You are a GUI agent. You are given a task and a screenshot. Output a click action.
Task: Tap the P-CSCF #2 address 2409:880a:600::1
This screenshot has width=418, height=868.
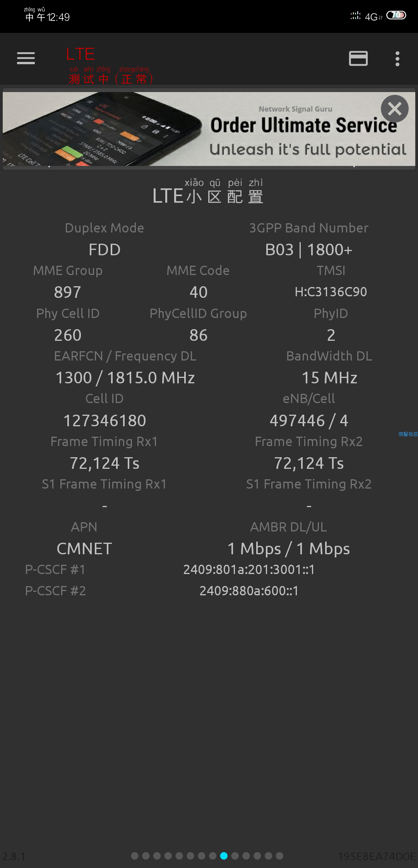pos(249,591)
